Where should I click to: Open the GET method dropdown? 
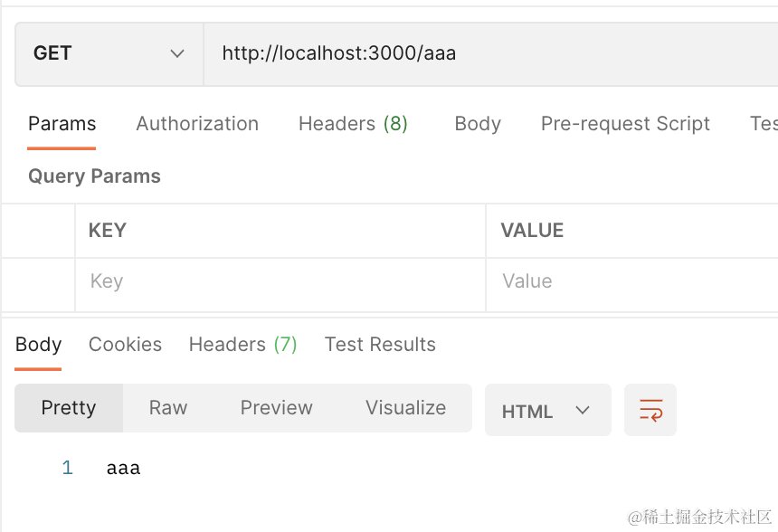tap(109, 53)
